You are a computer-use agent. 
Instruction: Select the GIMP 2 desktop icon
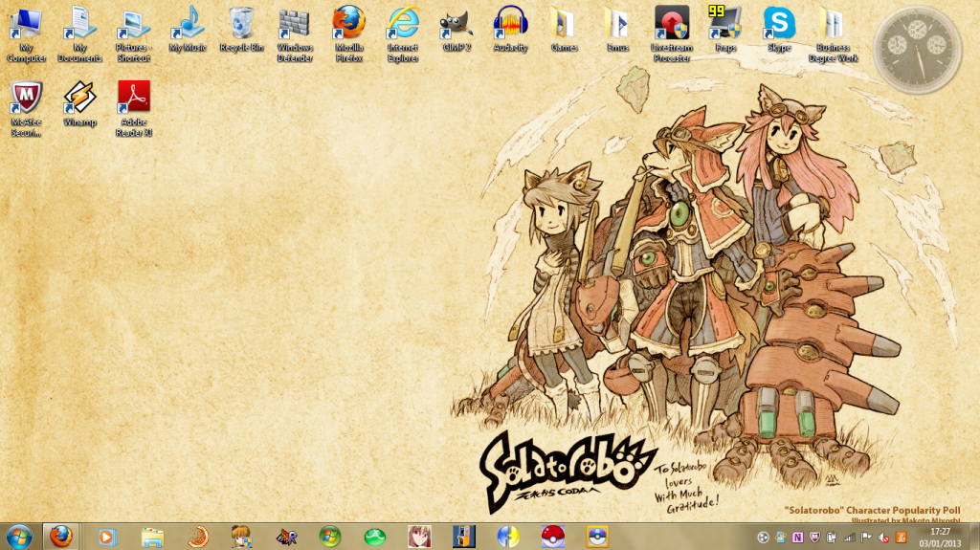(x=457, y=30)
